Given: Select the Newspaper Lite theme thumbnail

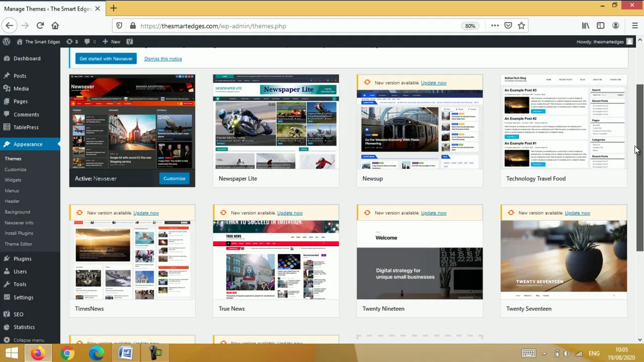Looking at the screenshot, I should (x=276, y=122).
